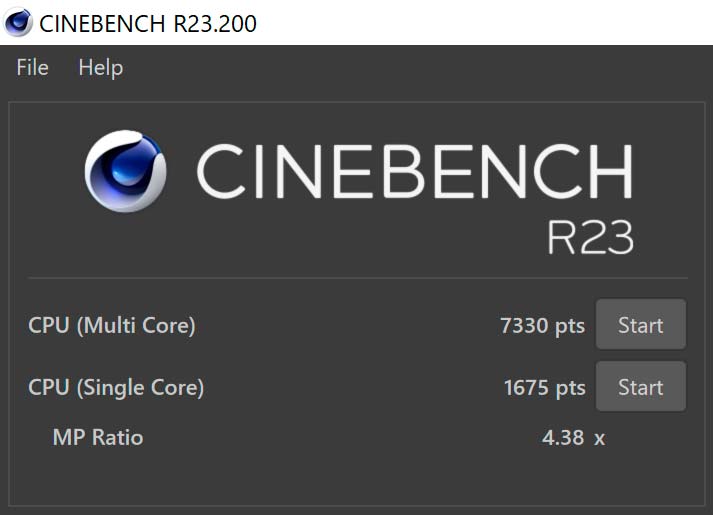Image resolution: width=713 pixels, height=515 pixels.
Task: Click the separator line below the logo
Action: [356, 278]
